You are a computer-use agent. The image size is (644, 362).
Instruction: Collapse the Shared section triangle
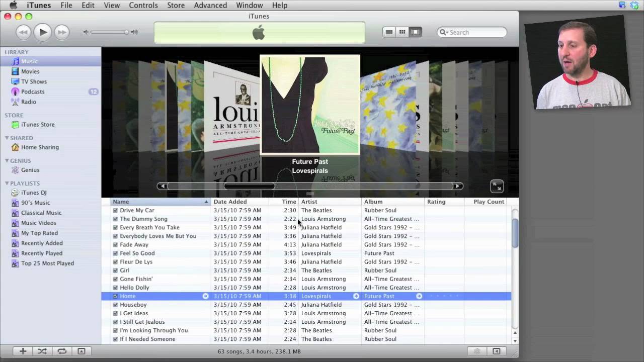click(x=7, y=138)
